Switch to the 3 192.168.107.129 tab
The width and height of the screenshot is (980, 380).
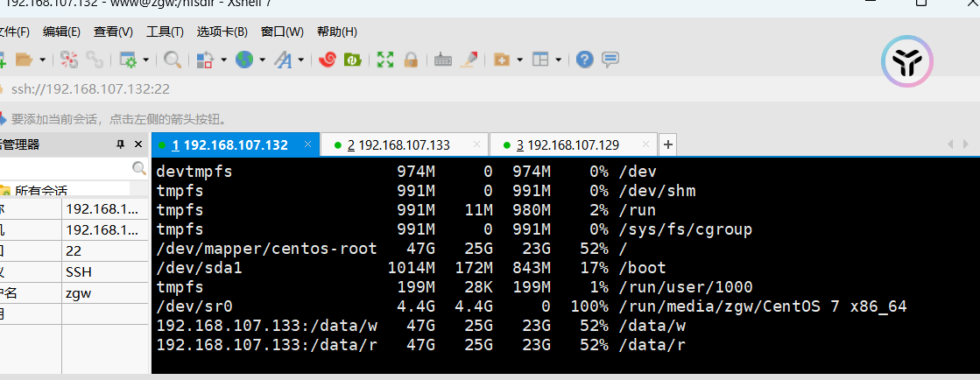(x=574, y=145)
